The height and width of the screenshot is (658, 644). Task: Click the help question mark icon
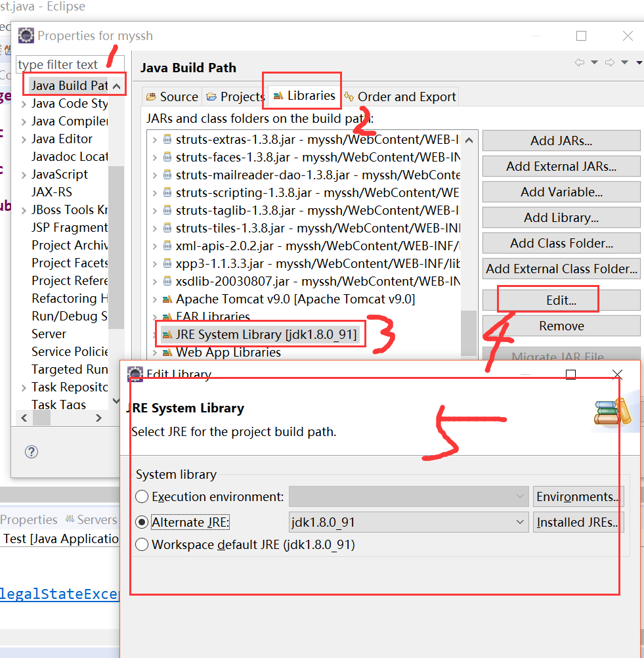(x=32, y=452)
